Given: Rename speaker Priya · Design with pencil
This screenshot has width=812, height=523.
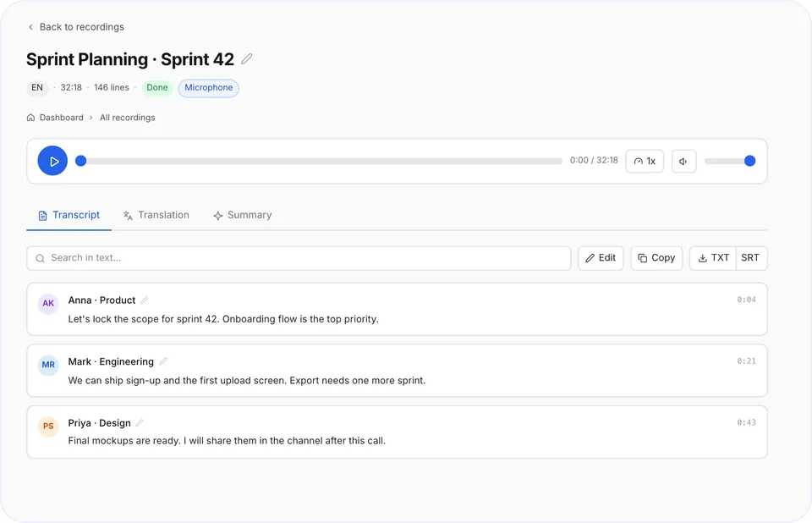Looking at the screenshot, I should coord(140,423).
